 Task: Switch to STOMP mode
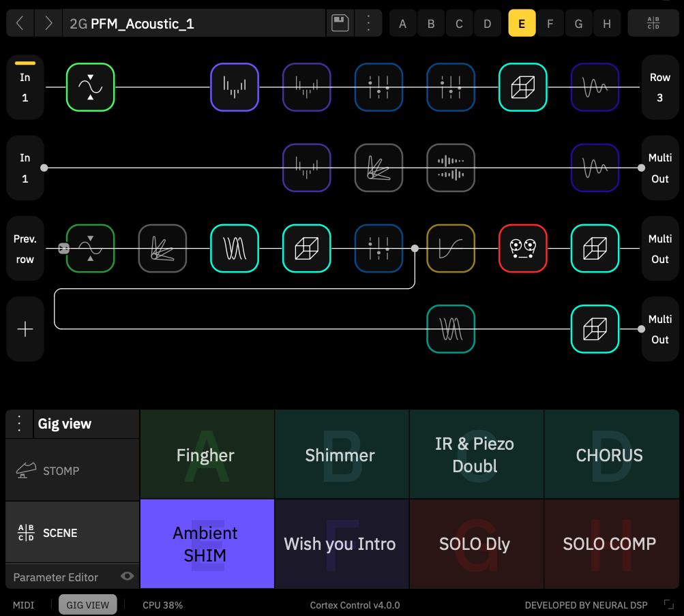[x=72, y=470]
